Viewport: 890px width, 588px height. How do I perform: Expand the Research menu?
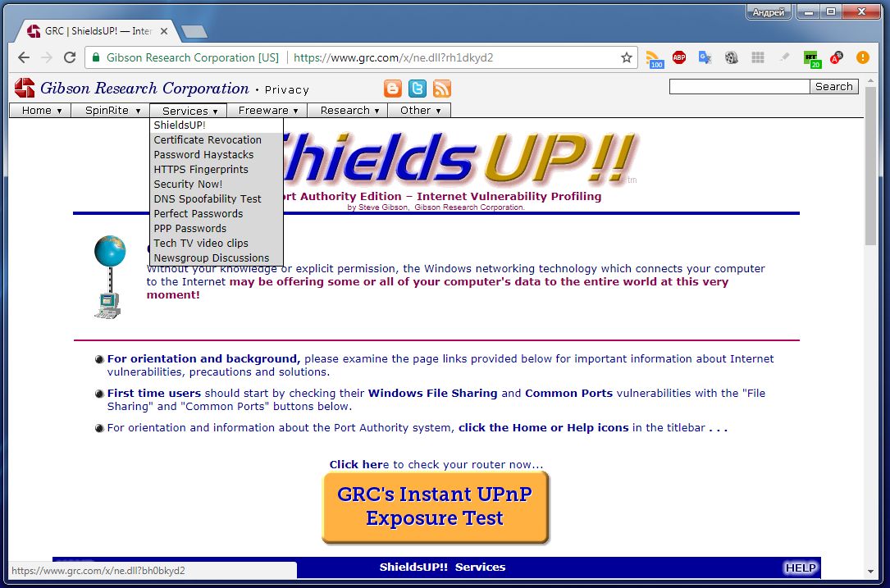tap(347, 110)
